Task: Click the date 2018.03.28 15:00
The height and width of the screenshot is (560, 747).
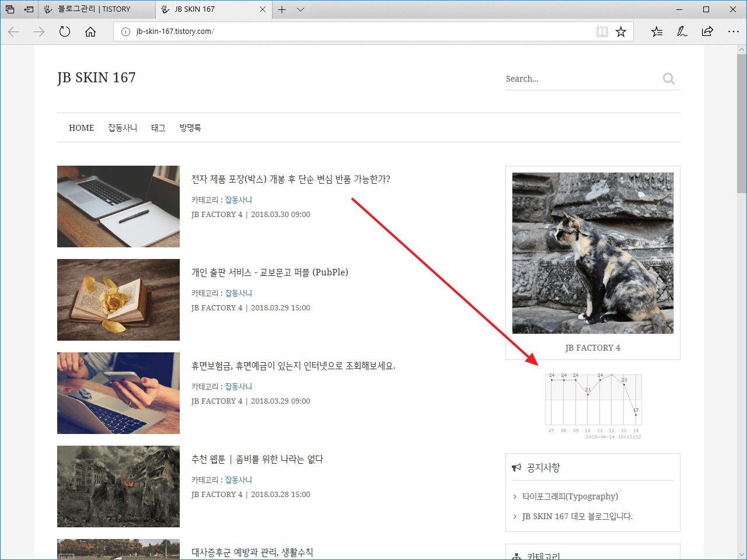Action: tap(281, 494)
